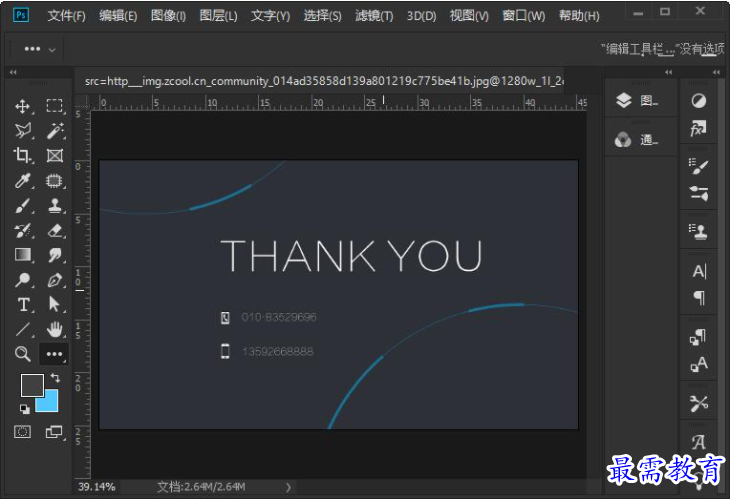Select the Crop tool
The width and height of the screenshot is (731, 501).
tap(22, 155)
